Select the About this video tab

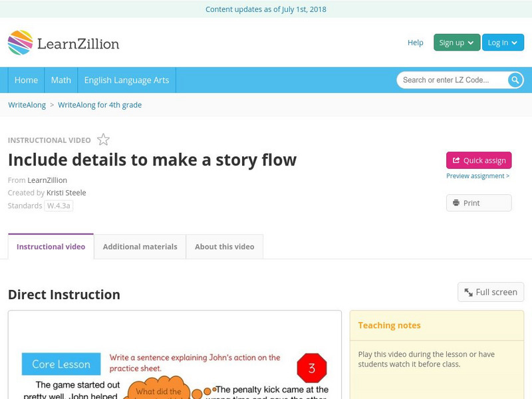224,247
